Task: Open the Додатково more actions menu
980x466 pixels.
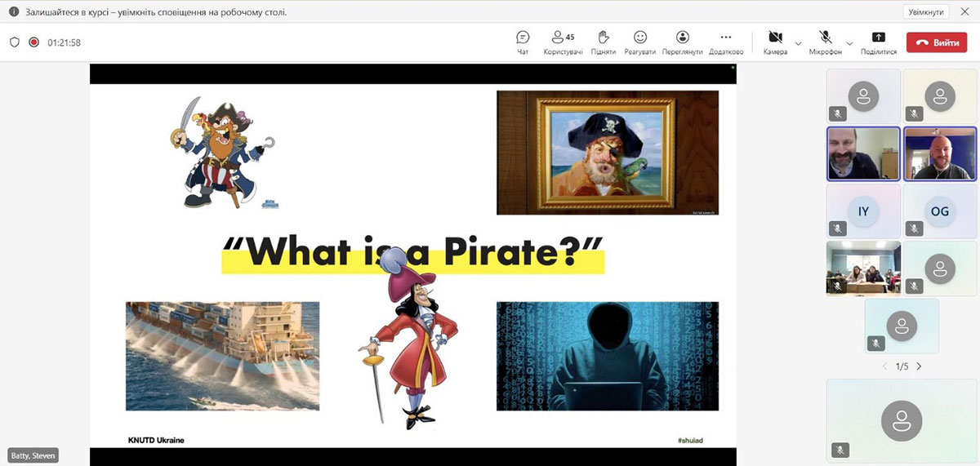Action: click(726, 42)
